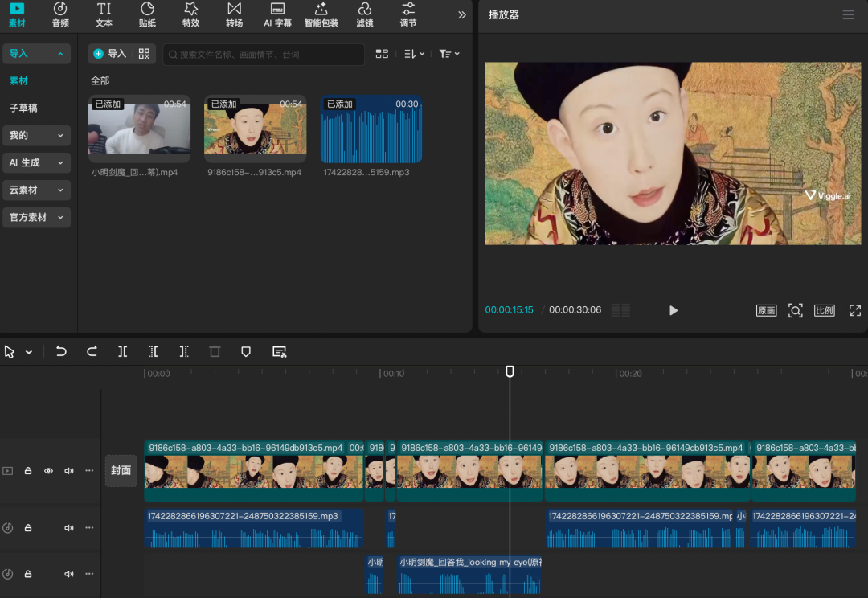
Task: Click the 比例 aspect ratio button
Action: pos(824,310)
